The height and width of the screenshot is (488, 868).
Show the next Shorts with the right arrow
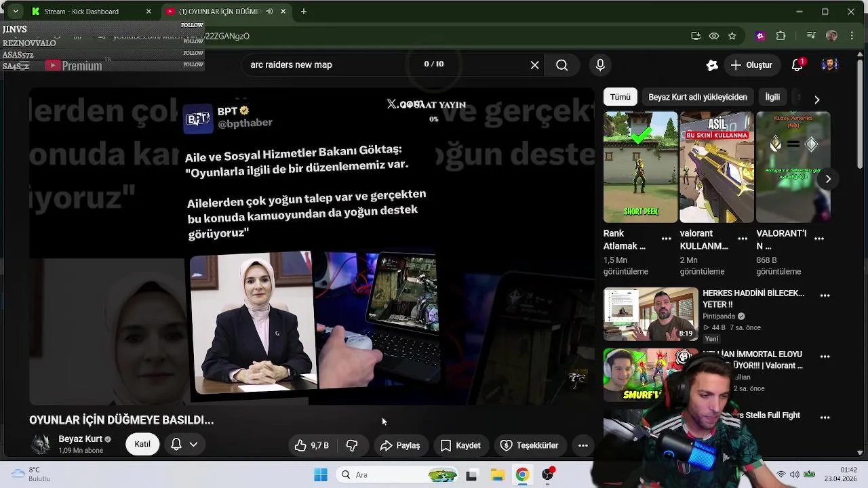pos(828,179)
